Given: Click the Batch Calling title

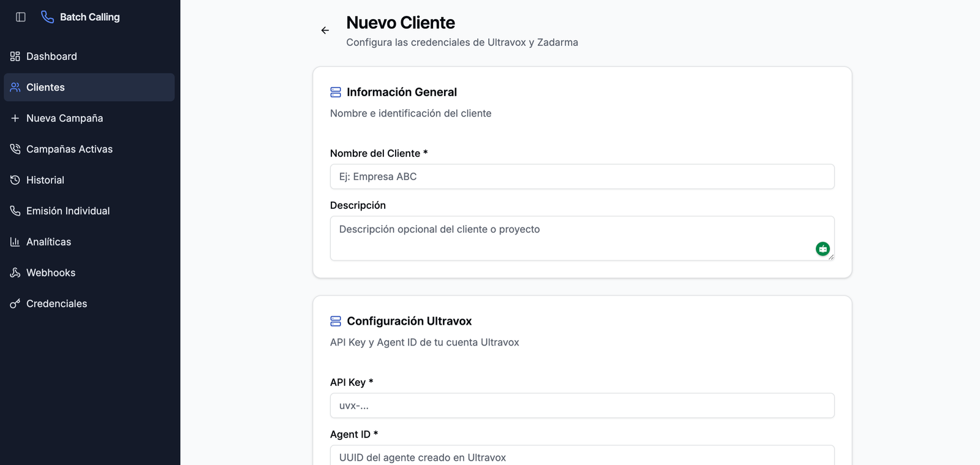Looking at the screenshot, I should click(90, 17).
